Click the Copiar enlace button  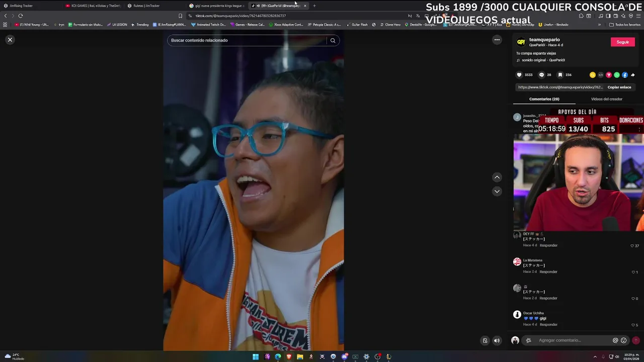(619, 87)
